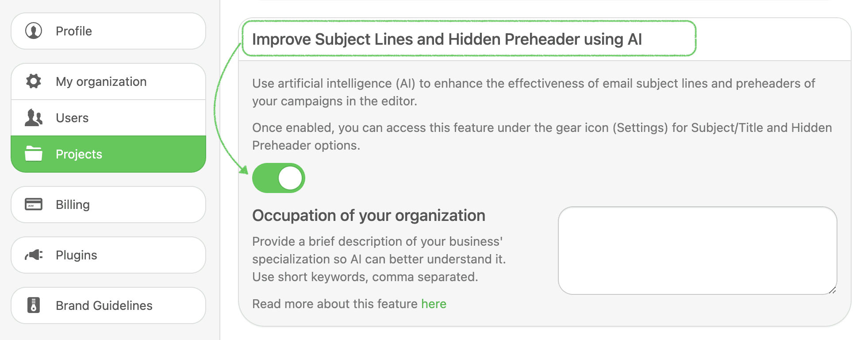Screen dimensions: 868x340
Task: Disable the Improve Subject Lines AI feature
Action: pos(279,178)
